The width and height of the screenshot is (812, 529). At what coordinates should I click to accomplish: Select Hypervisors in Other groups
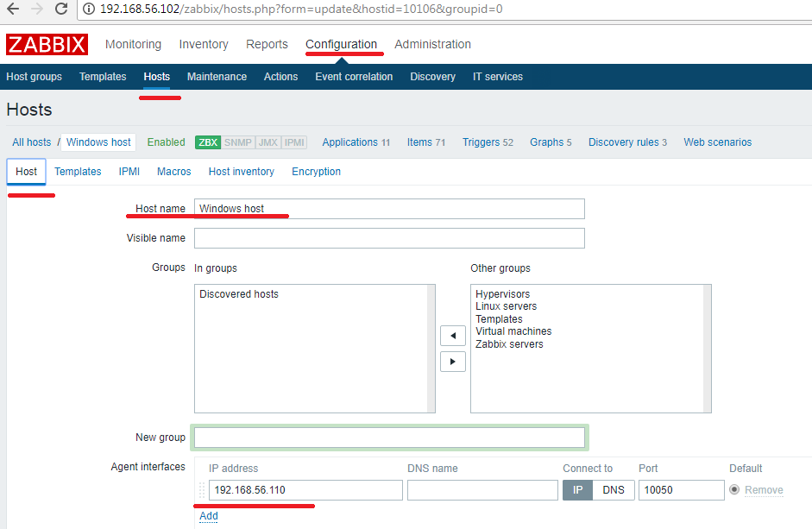(x=503, y=294)
